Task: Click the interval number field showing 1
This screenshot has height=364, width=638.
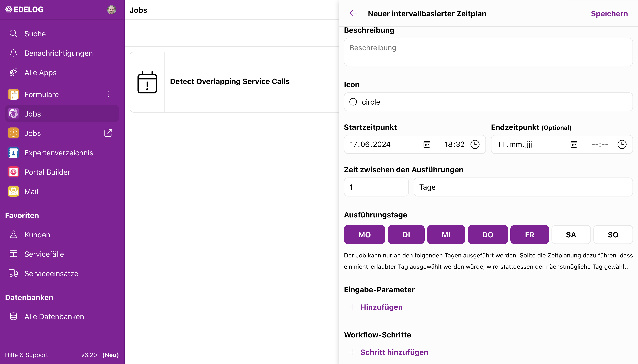Action: 376,187
